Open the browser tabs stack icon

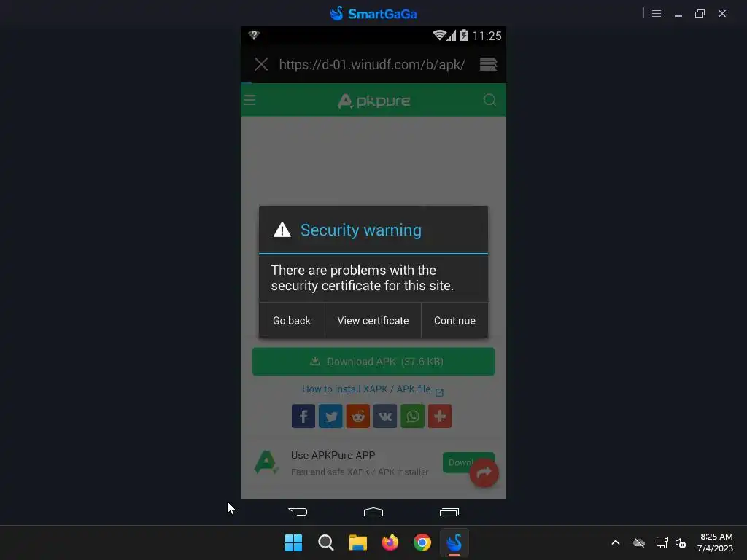click(488, 64)
